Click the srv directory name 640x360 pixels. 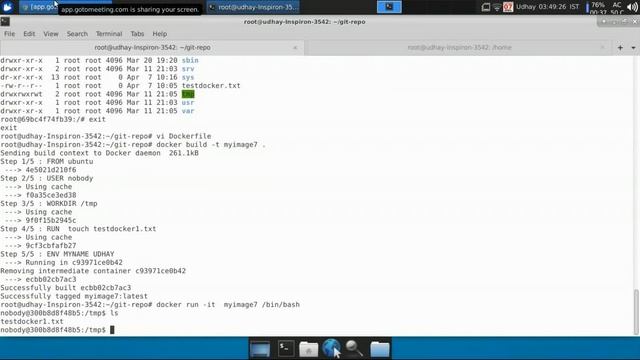click(188, 69)
